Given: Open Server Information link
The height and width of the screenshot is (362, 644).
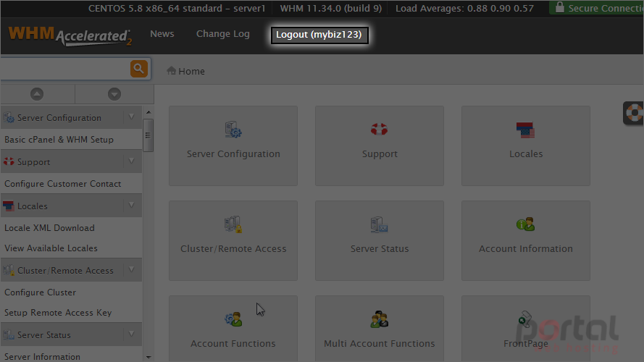Looking at the screenshot, I should pyautogui.click(x=42, y=357).
